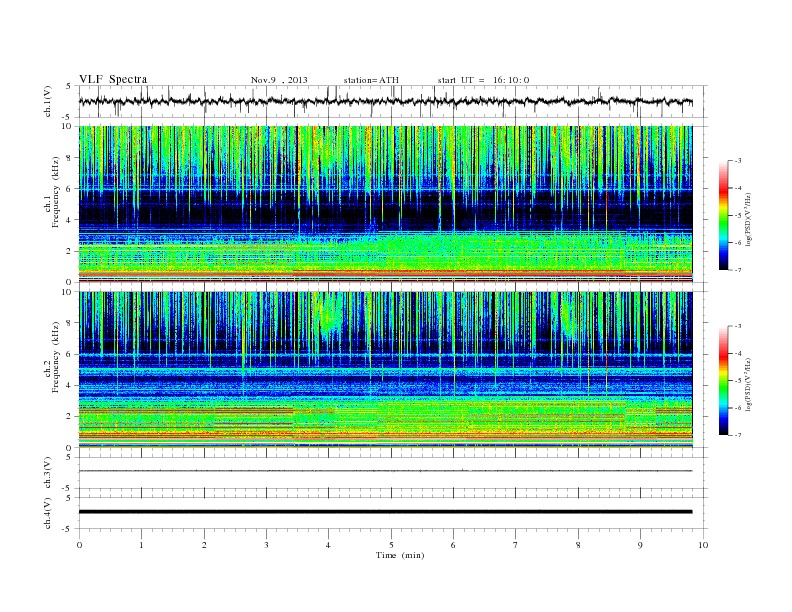This screenshot has width=792, height=612.
Task: Click time axis tick label "6"
Action: pyautogui.click(x=454, y=545)
